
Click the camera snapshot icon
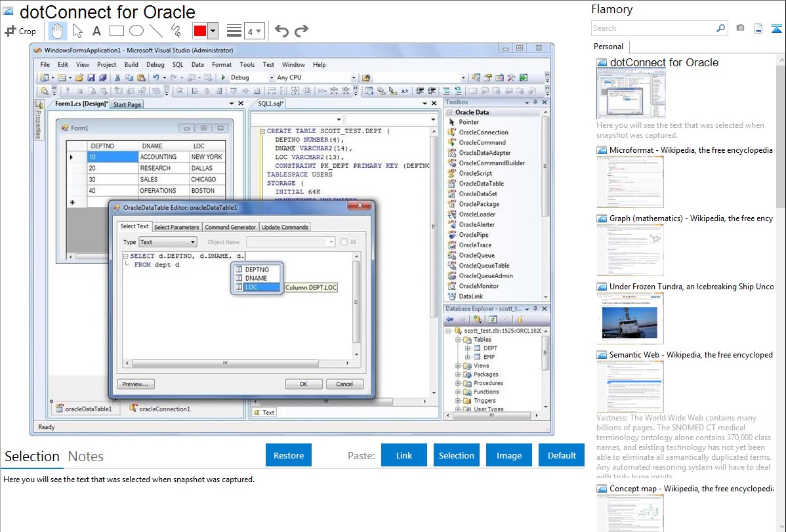740,28
